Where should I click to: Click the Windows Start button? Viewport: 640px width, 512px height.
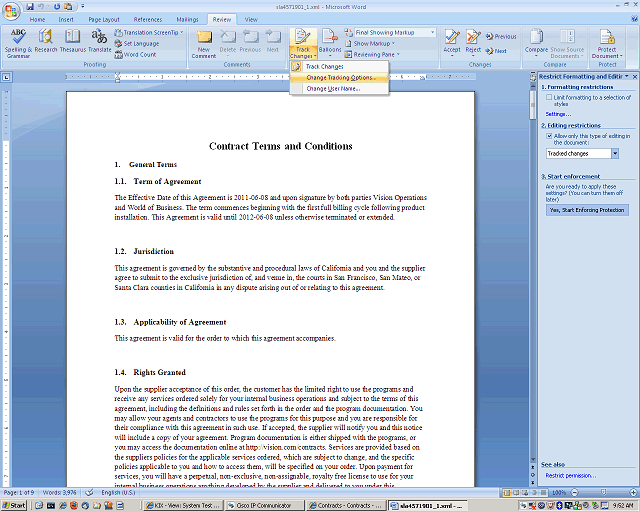(x=13, y=505)
